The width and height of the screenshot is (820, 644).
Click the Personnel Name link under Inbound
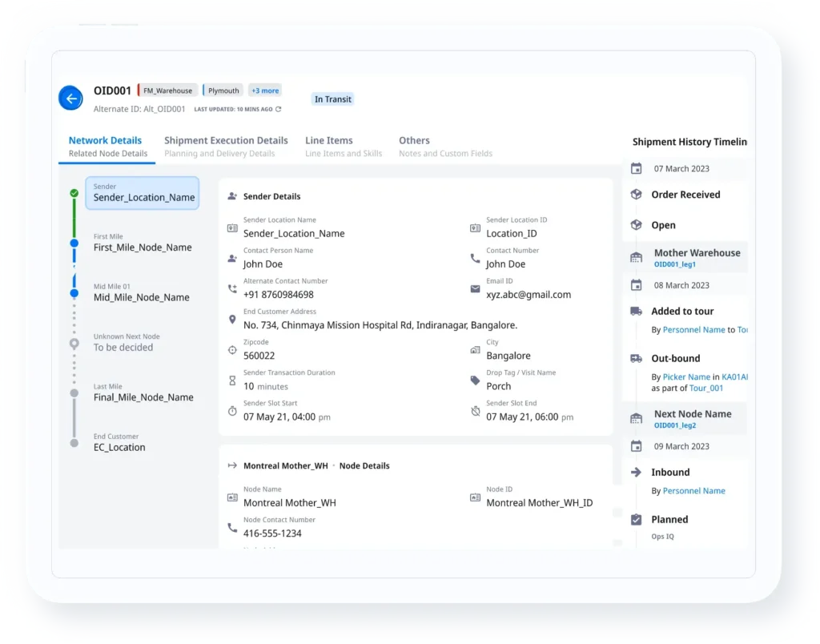(x=693, y=491)
